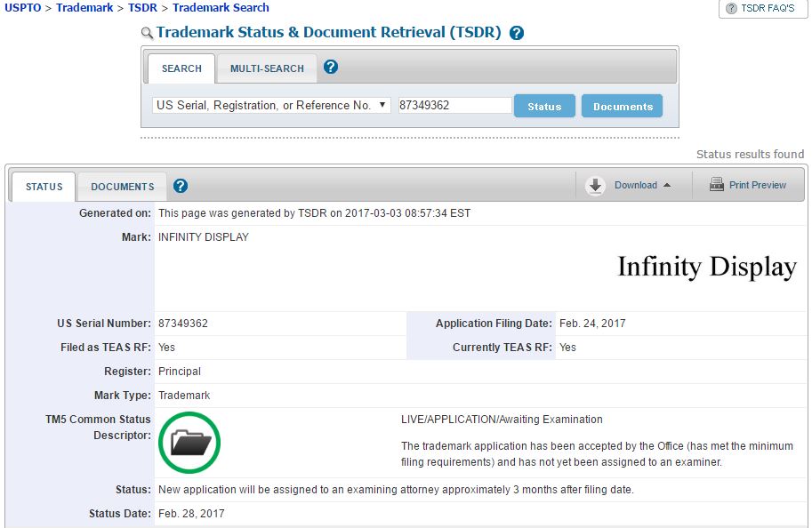Go to the Trademark Search breadcrumb link
This screenshot has width=812, height=528.
(x=221, y=8)
